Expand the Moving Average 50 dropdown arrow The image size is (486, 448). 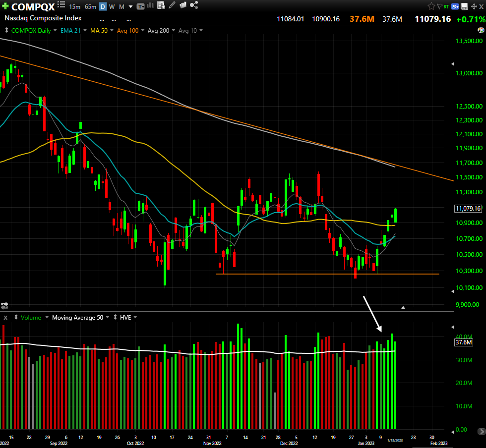pos(108,317)
